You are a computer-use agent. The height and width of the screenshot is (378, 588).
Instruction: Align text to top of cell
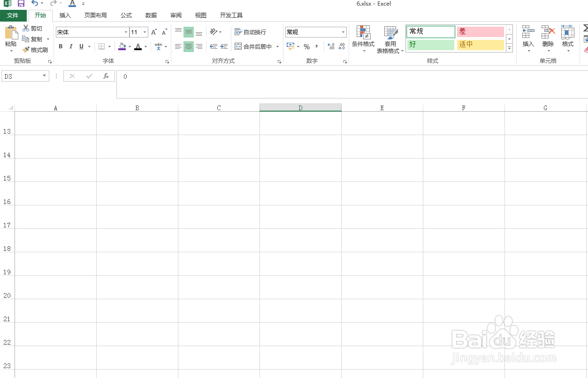tap(178, 32)
